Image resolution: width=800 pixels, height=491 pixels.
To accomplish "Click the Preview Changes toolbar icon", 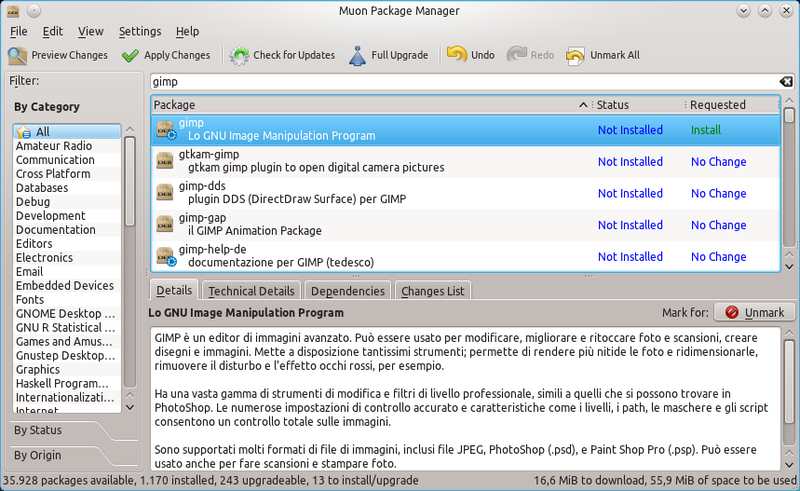I will tap(18, 55).
